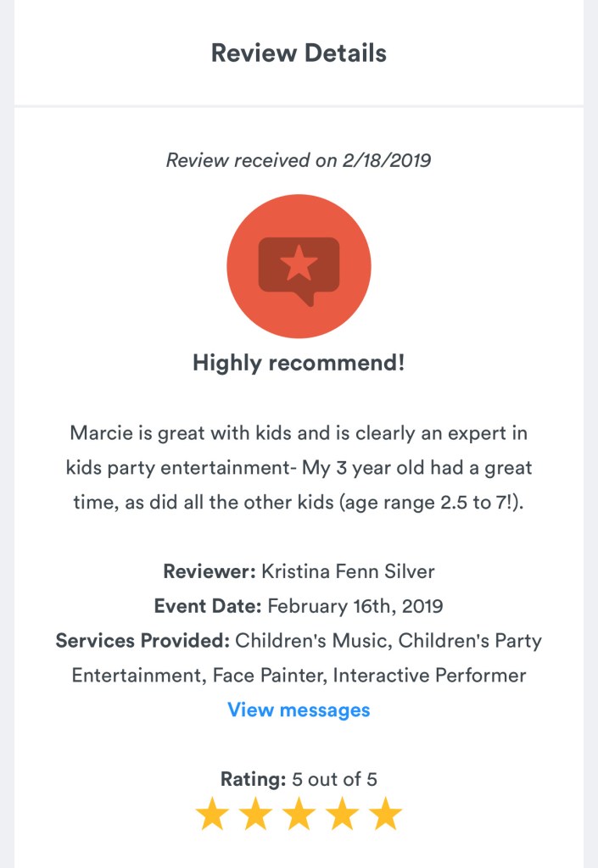This screenshot has height=868, width=598.
Task: Click the Review received on 2/18/2019 date line
Action: point(299,160)
